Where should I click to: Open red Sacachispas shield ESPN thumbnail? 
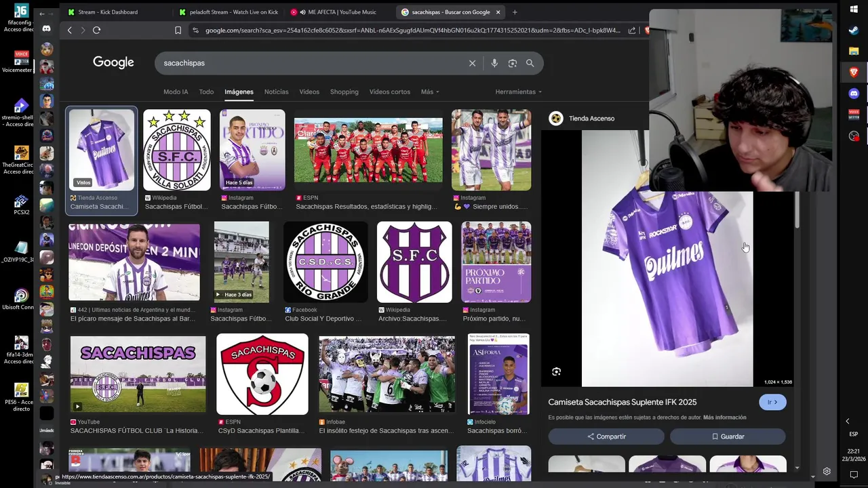tap(262, 374)
